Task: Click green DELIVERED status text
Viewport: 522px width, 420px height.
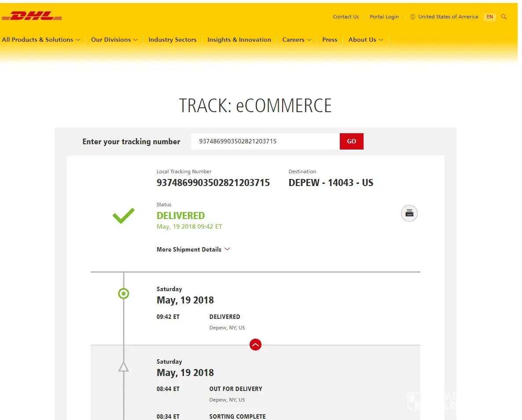Action: (x=180, y=215)
